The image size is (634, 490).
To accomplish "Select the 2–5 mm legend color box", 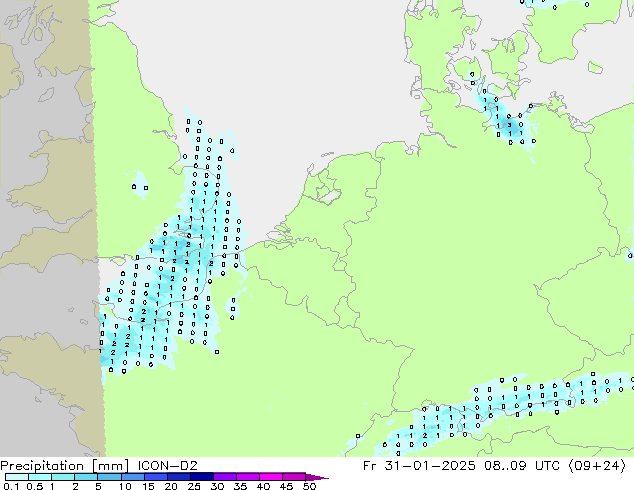I will pyautogui.click(x=86, y=477).
